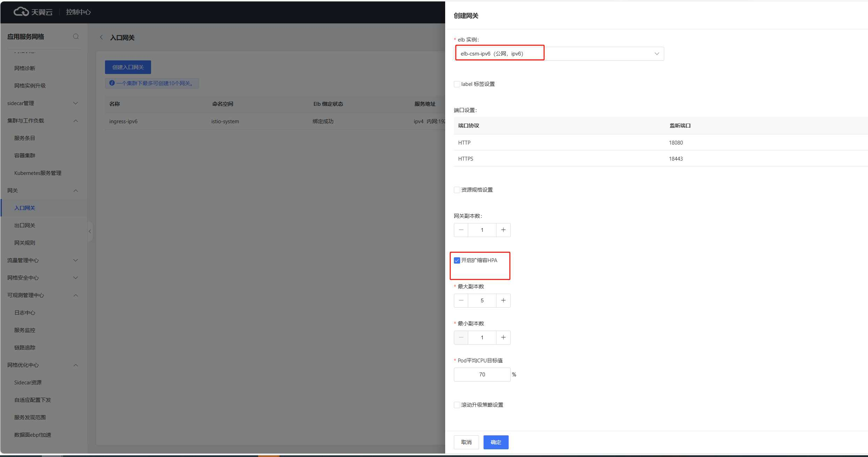Image resolution: width=868 pixels, height=457 pixels.
Task: Open the elb 实例 dropdown
Action: coord(559,54)
